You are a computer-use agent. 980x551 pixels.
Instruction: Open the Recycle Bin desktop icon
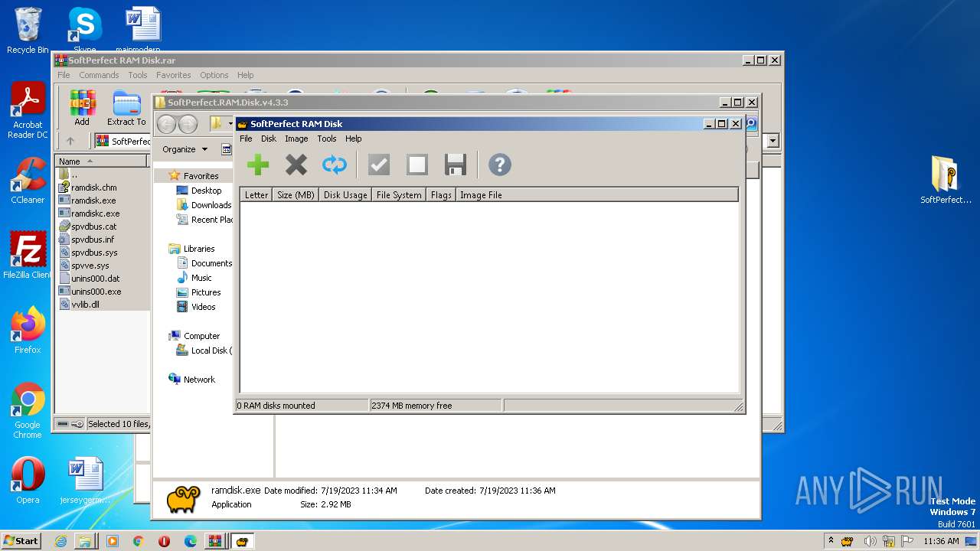(28, 31)
